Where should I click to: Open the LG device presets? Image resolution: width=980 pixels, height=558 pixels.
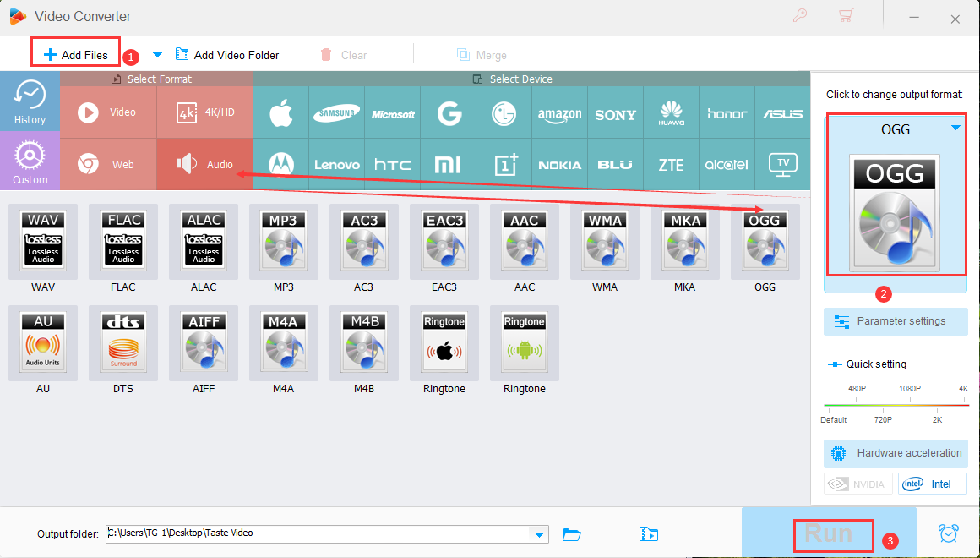click(504, 113)
